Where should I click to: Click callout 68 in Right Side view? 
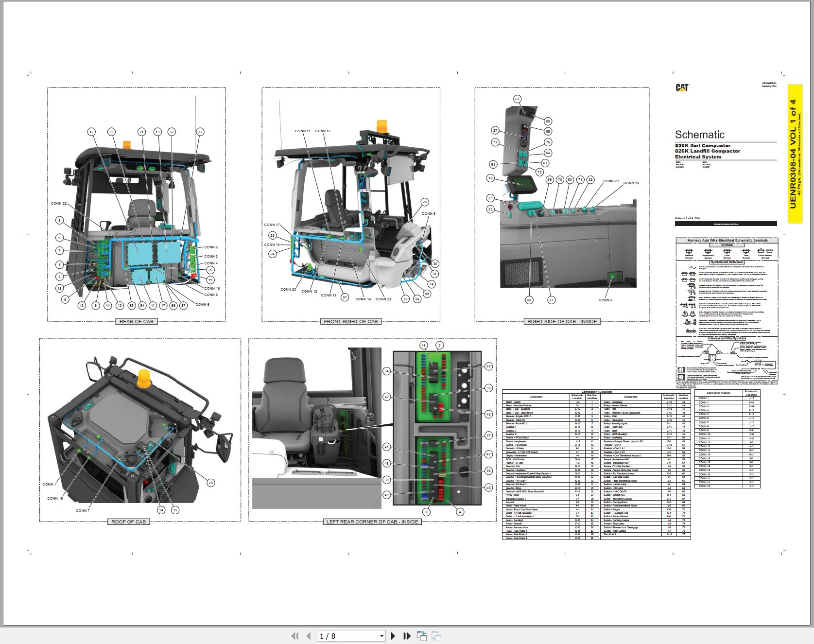[x=529, y=300]
